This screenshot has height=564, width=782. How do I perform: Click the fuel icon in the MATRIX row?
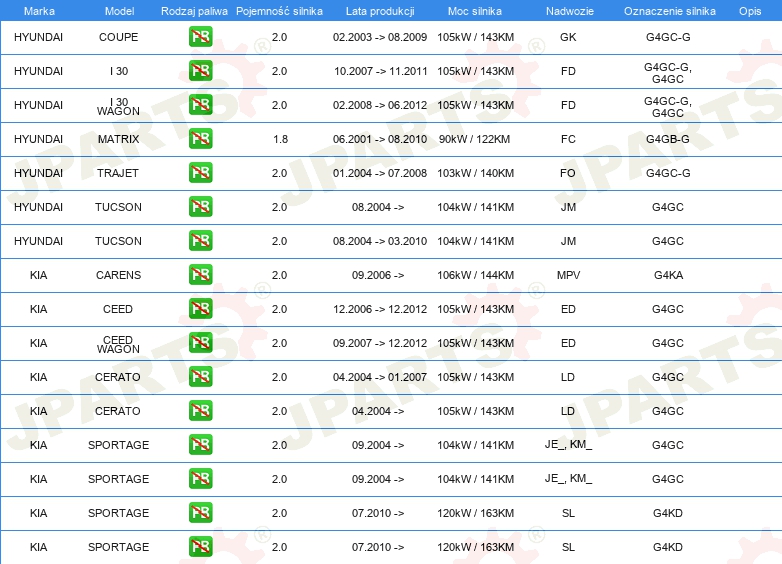click(x=200, y=139)
